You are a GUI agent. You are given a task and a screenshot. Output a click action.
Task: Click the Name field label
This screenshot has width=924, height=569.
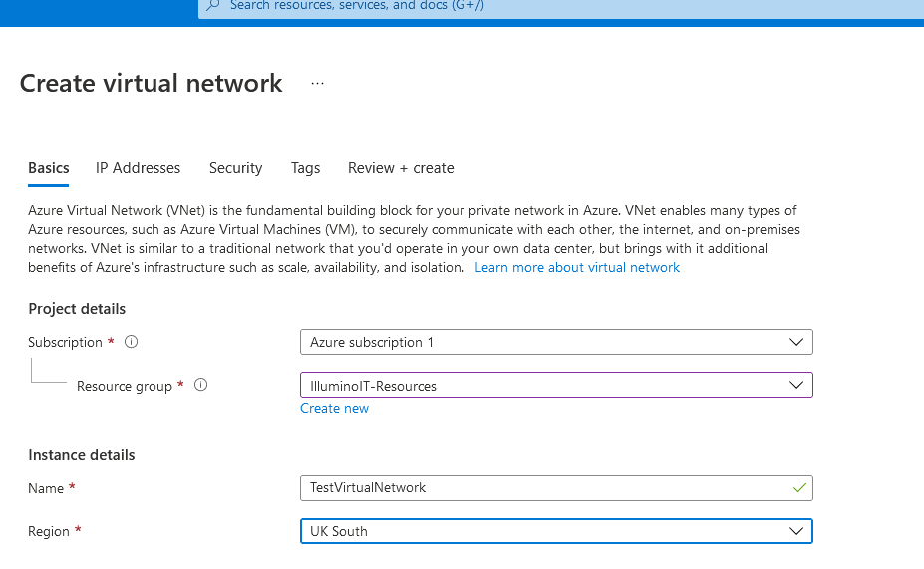(46, 488)
